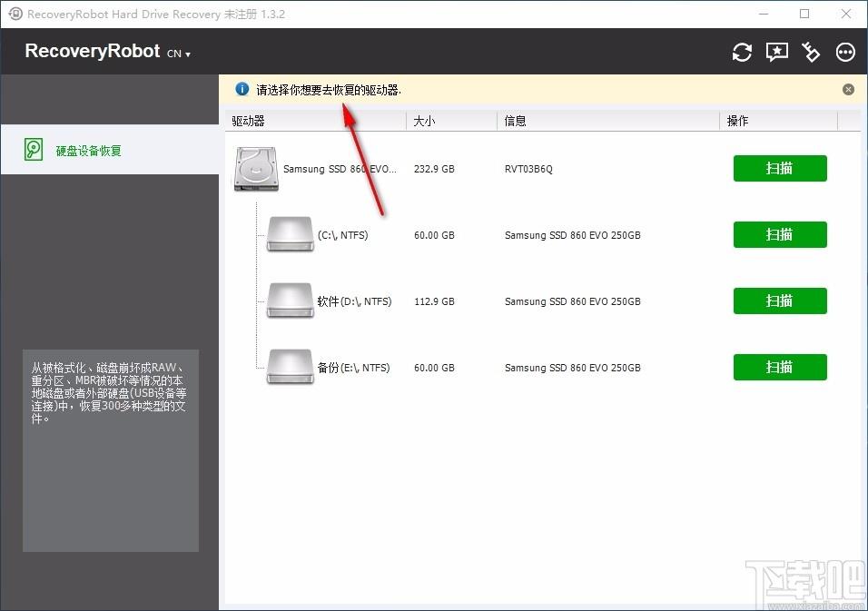
Task: Select the 备份(E:\, NTFS) row label
Action: 354,368
